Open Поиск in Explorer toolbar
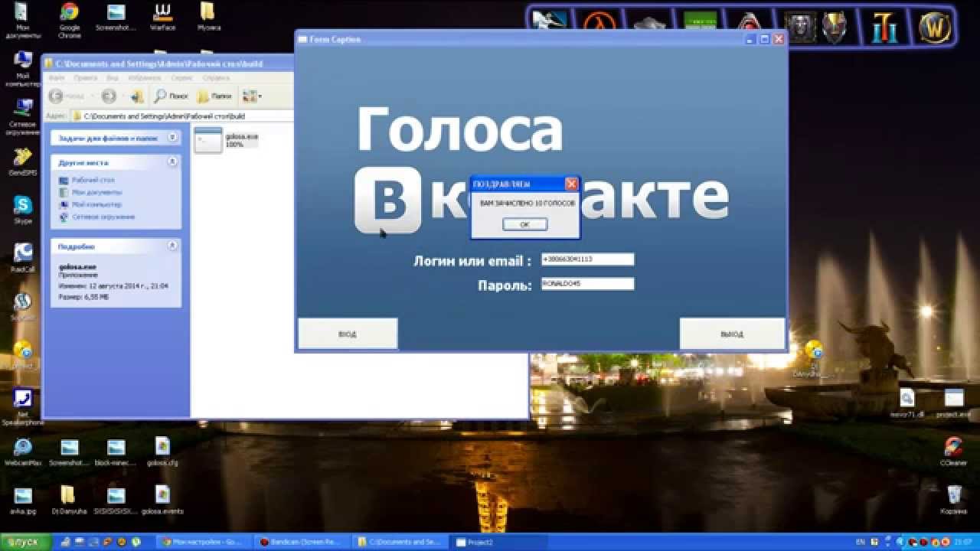This screenshot has height=551, width=980. click(x=171, y=96)
